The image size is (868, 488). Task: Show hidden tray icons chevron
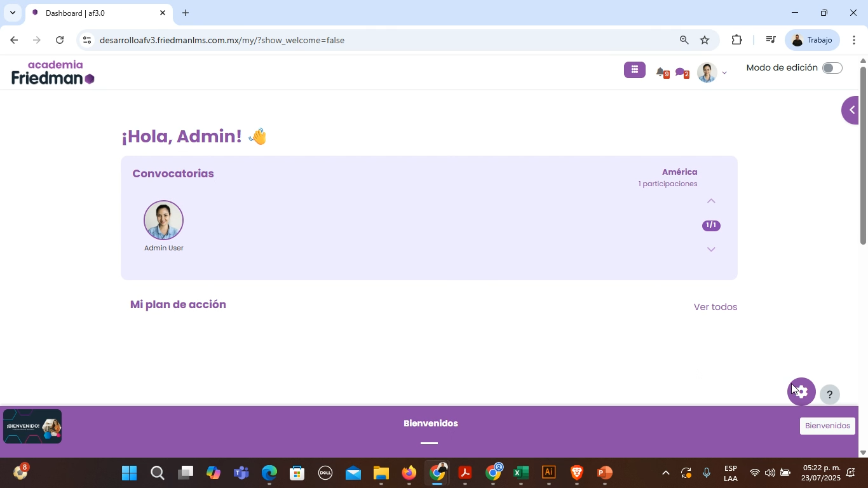pos(665,473)
